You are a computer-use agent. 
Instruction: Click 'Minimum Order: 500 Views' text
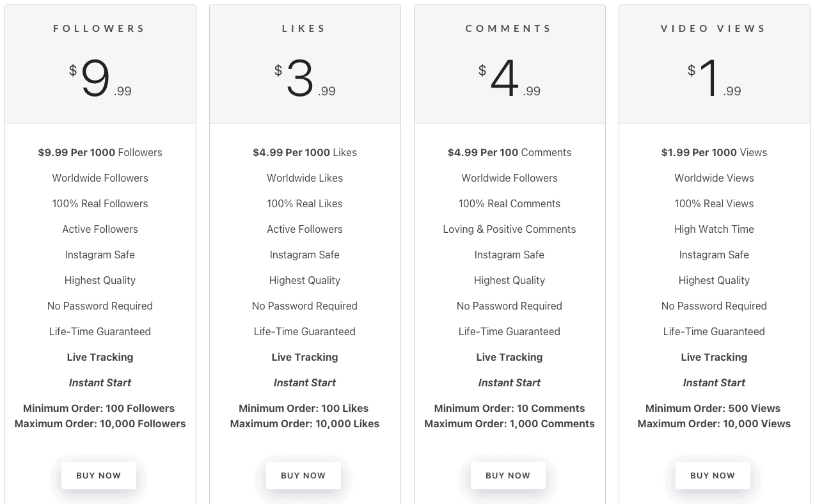click(713, 408)
